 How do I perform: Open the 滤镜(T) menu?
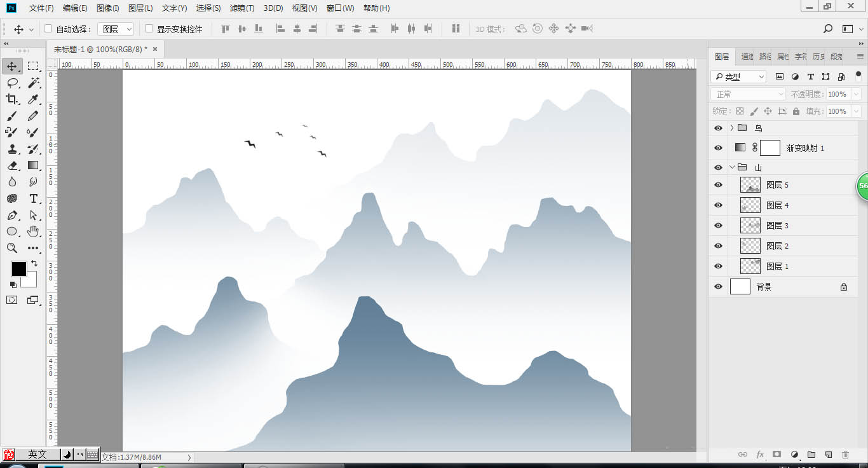click(x=242, y=8)
